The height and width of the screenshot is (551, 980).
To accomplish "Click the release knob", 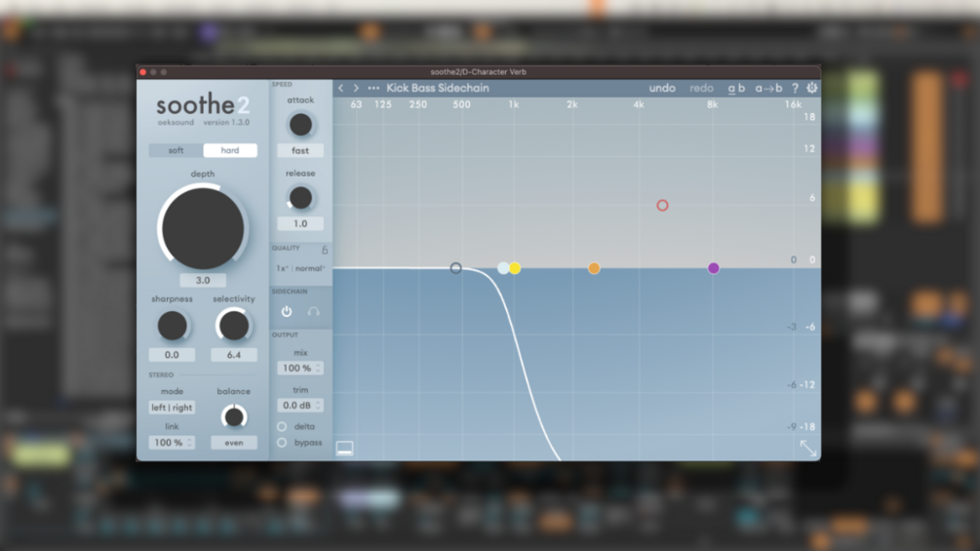I will click(x=300, y=198).
